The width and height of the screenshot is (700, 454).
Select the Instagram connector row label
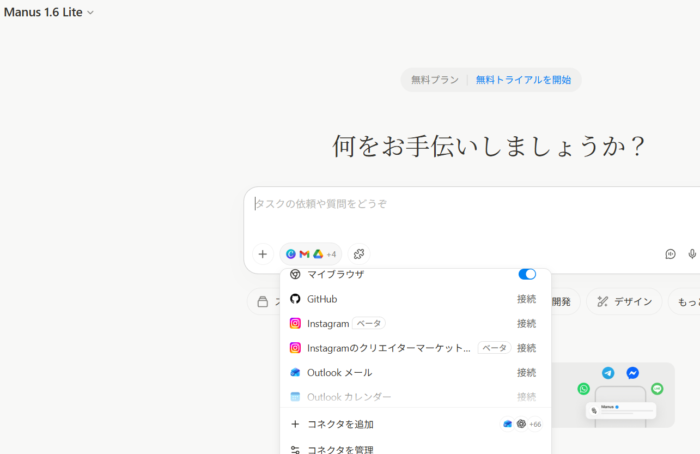328,324
